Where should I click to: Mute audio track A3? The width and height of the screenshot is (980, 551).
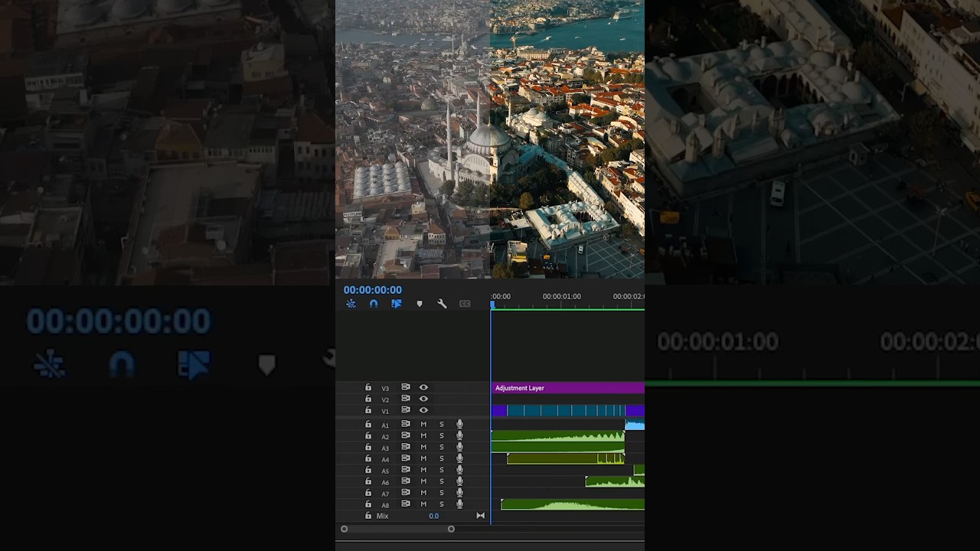423,447
